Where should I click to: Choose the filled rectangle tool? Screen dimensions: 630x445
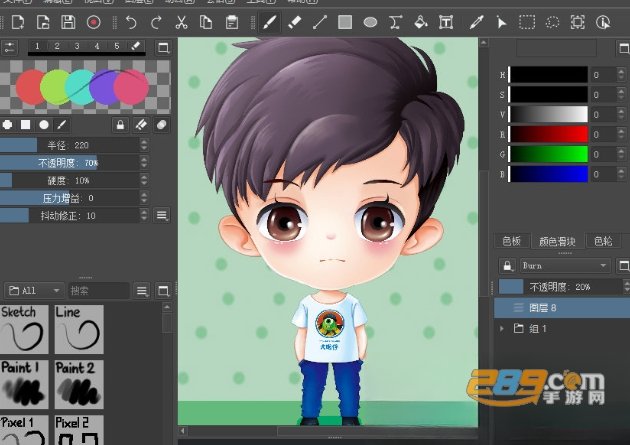345,22
